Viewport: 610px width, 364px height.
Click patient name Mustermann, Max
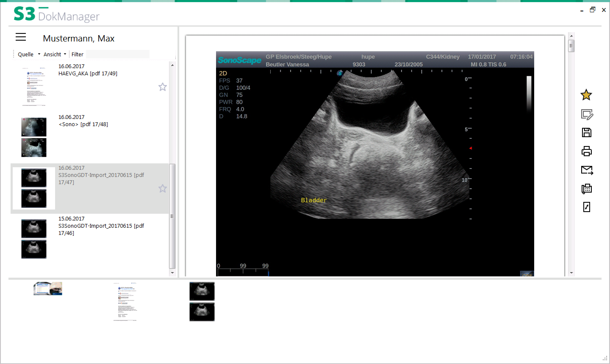pos(79,39)
